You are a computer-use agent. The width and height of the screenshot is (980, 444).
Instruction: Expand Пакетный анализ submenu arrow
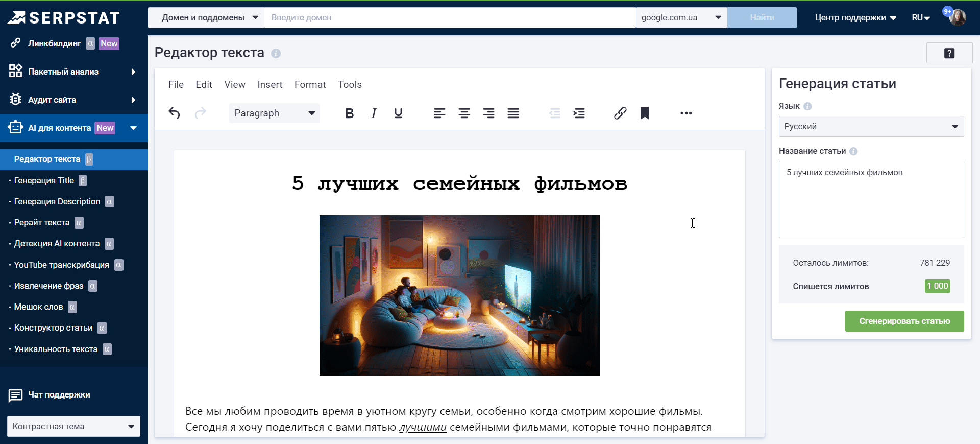[x=133, y=72]
